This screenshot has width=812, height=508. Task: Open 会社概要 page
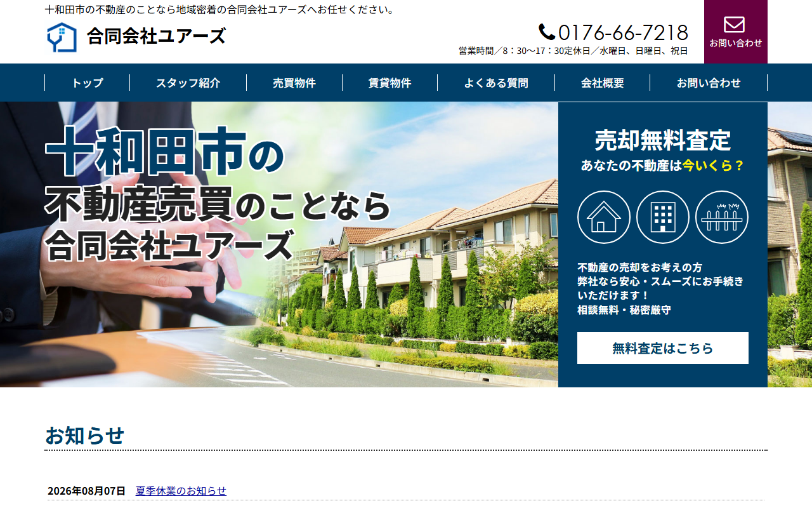pyautogui.click(x=603, y=83)
